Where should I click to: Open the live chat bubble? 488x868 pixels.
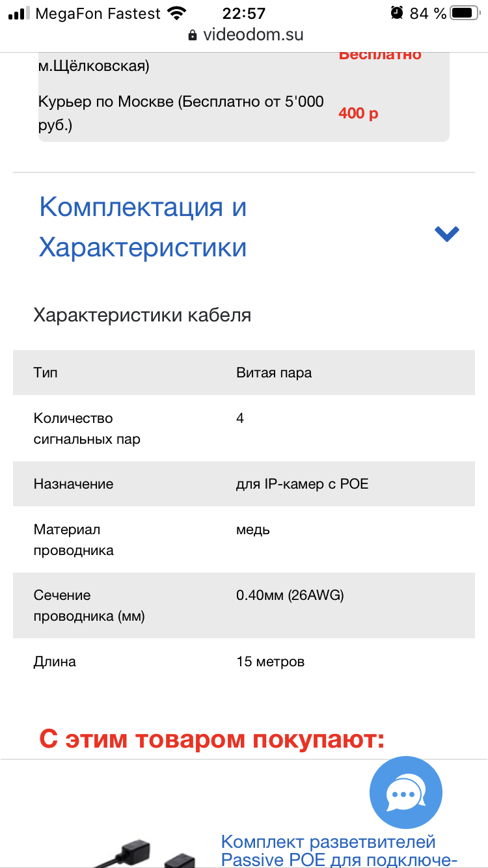[405, 793]
